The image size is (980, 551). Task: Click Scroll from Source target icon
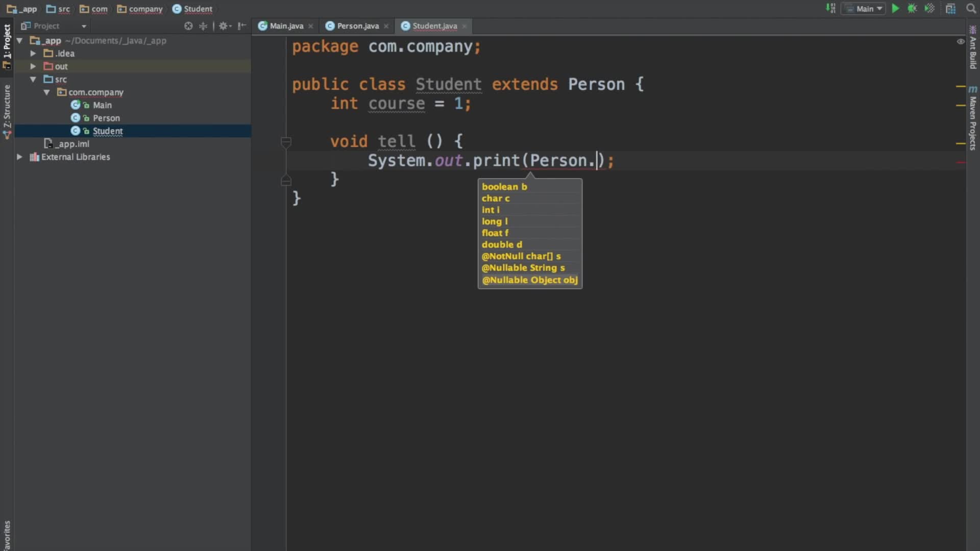click(x=188, y=26)
